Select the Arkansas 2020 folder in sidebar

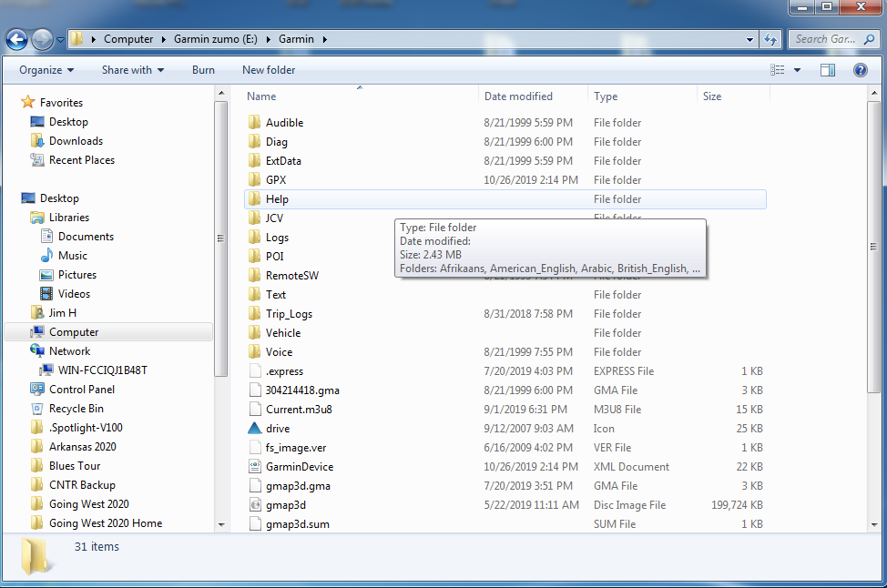(x=82, y=447)
